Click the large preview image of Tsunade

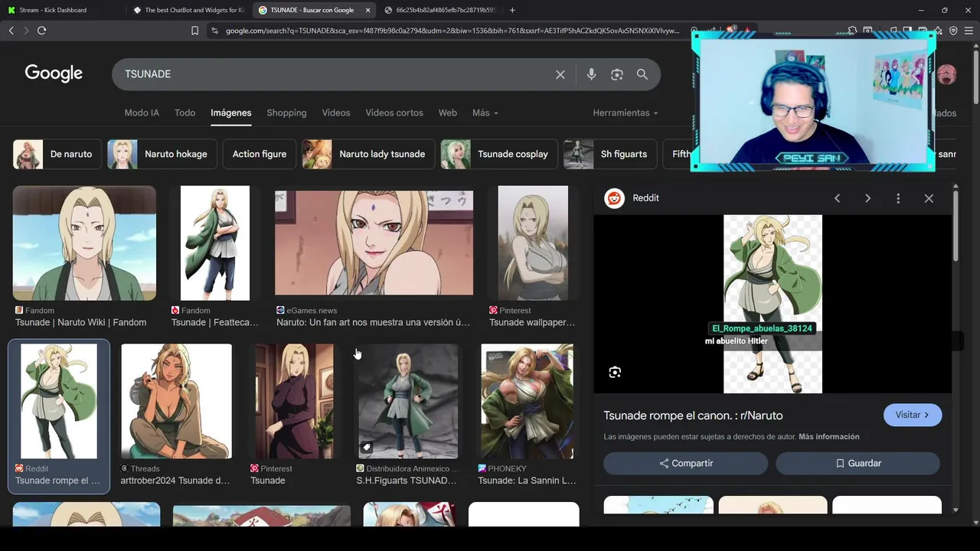773,304
